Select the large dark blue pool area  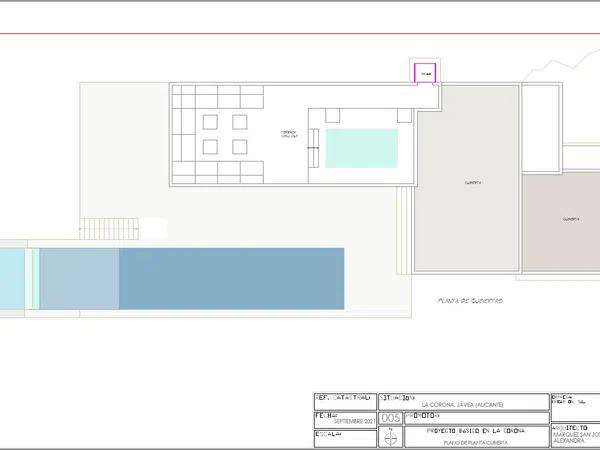coord(231,279)
